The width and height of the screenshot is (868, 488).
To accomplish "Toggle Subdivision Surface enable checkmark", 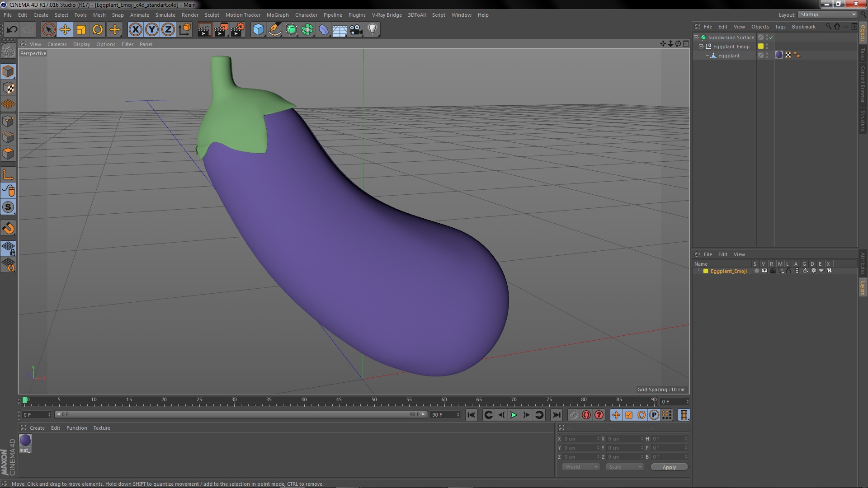I will [771, 38].
